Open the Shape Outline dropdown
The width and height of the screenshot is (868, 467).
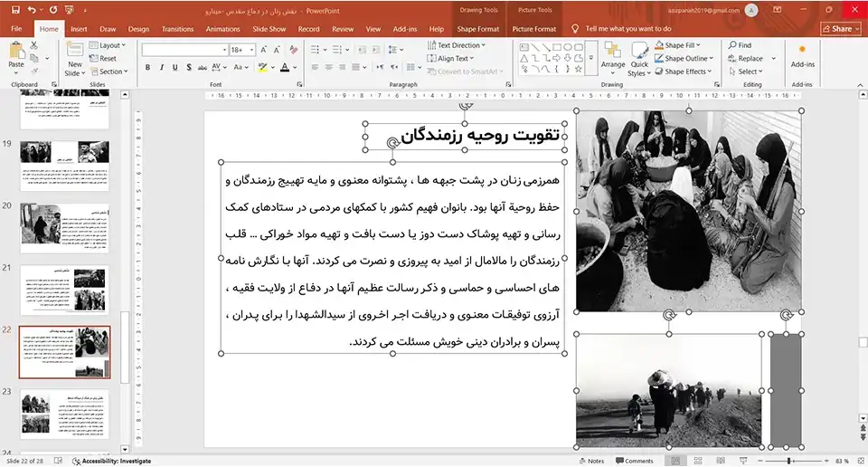(x=684, y=58)
